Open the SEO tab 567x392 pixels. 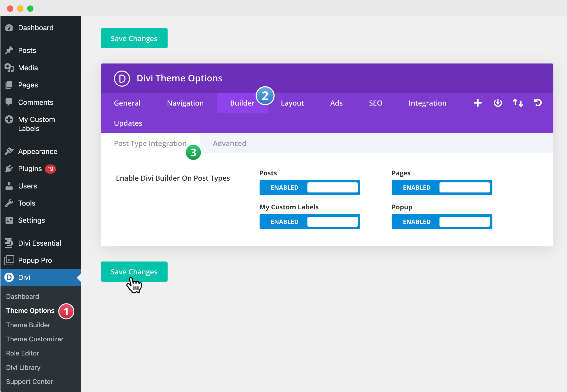(x=375, y=103)
